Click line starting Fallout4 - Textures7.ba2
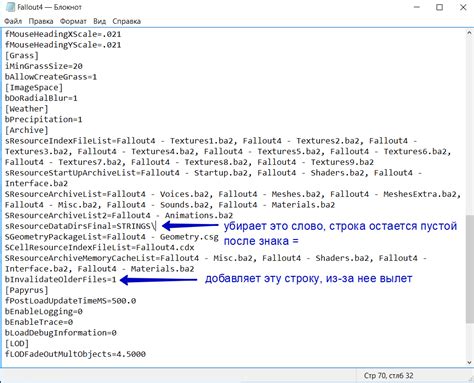 (189, 162)
